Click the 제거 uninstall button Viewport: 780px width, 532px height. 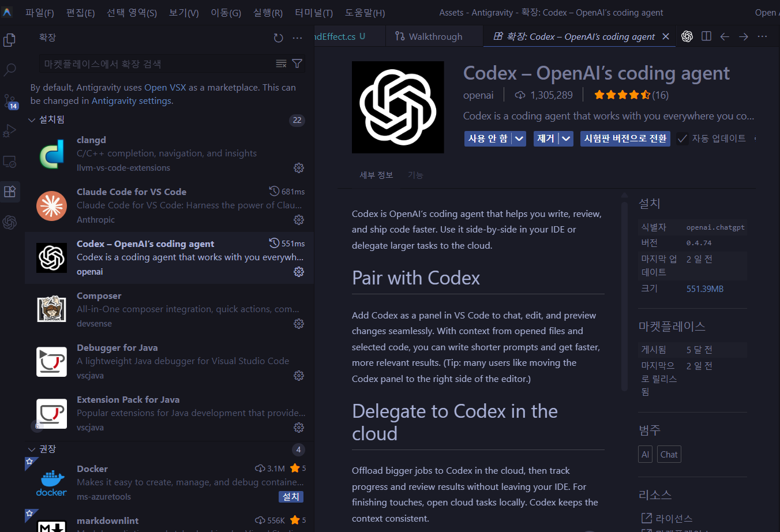coord(546,138)
